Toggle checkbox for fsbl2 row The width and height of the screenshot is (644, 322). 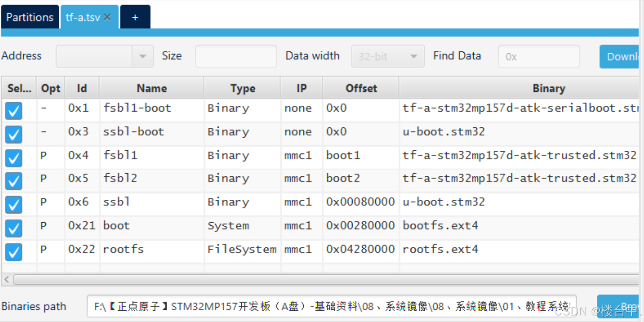point(14,181)
